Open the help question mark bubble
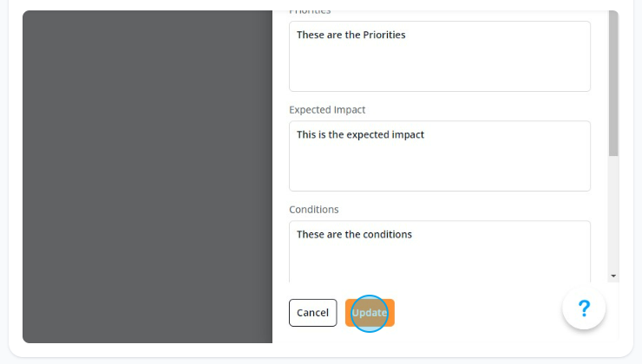Image resolution: width=642 pixels, height=364 pixels. [x=584, y=308]
